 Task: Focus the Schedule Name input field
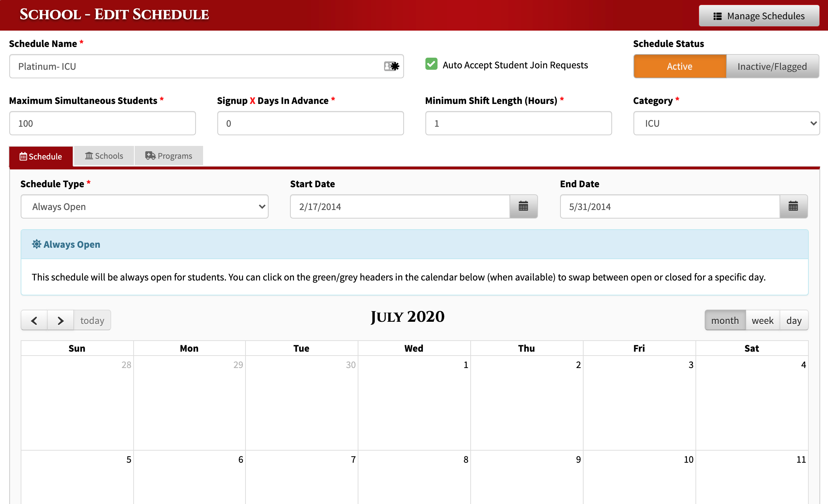tap(207, 66)
